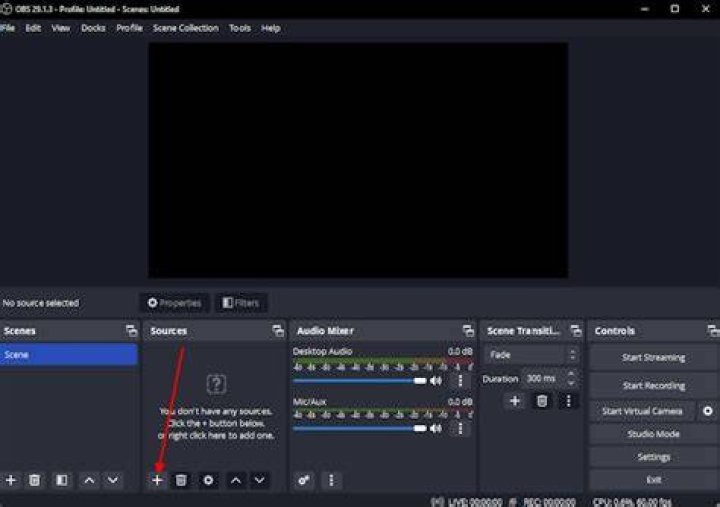Open Desktop Audio options three dots
Image resolution: width=720 pixels, height=507 pixels.
click(x=461, y=380)
